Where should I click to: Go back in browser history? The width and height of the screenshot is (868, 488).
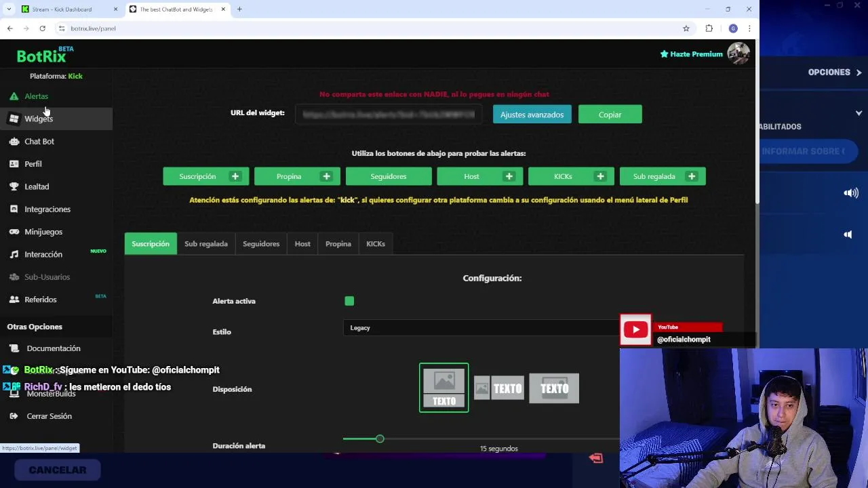tap(9, 28)
